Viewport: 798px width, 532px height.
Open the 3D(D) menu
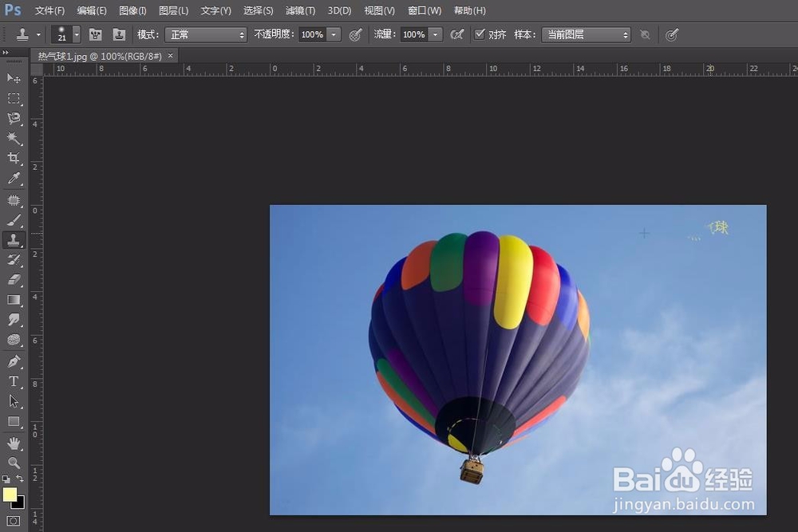click(339, 10)
